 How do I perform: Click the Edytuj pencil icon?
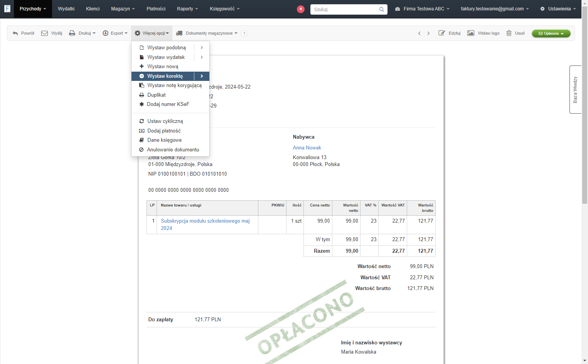pyautogui.click(x=442, y=33)
